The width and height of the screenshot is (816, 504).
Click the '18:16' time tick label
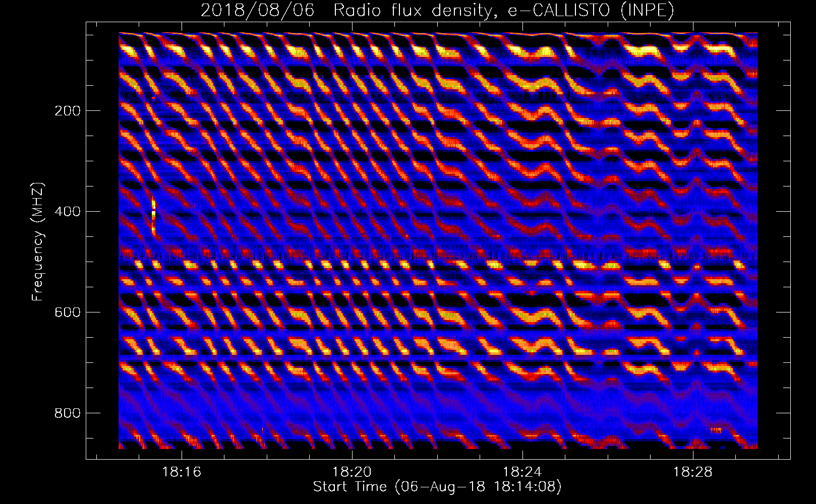tap(182, 472)
